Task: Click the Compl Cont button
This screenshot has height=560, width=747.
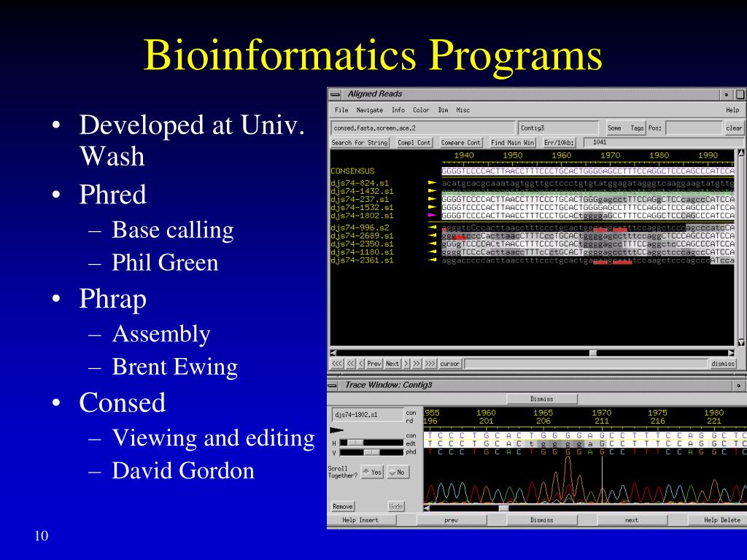Action: pos(414,142)
